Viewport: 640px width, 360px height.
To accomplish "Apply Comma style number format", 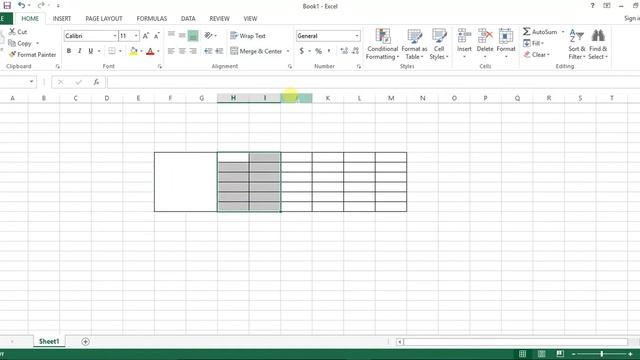I will [x=329, y=51].
